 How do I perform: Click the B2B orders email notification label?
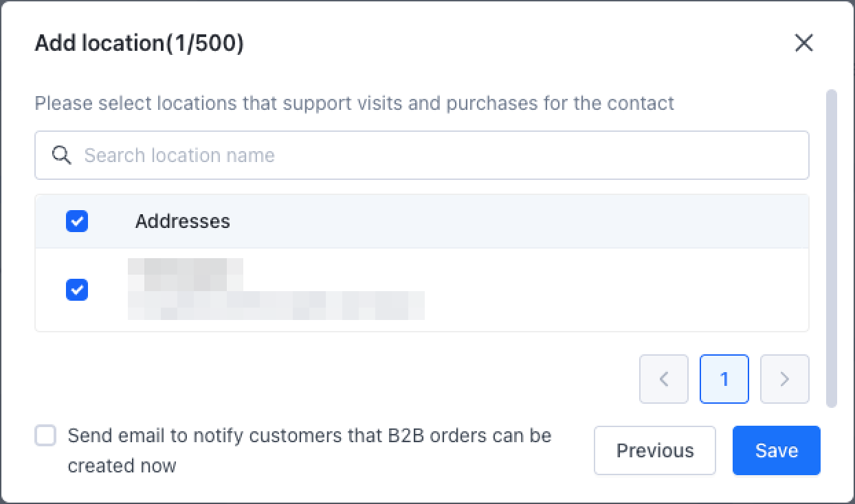click(309, 450)
